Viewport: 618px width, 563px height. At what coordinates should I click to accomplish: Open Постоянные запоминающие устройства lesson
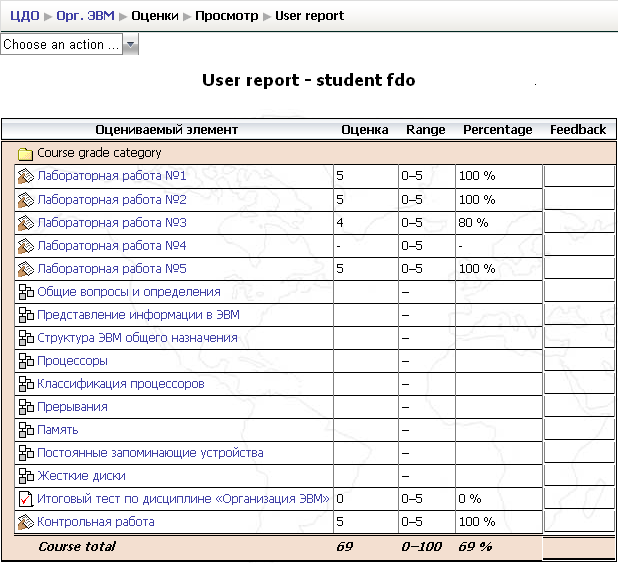[x=150, y=453]
